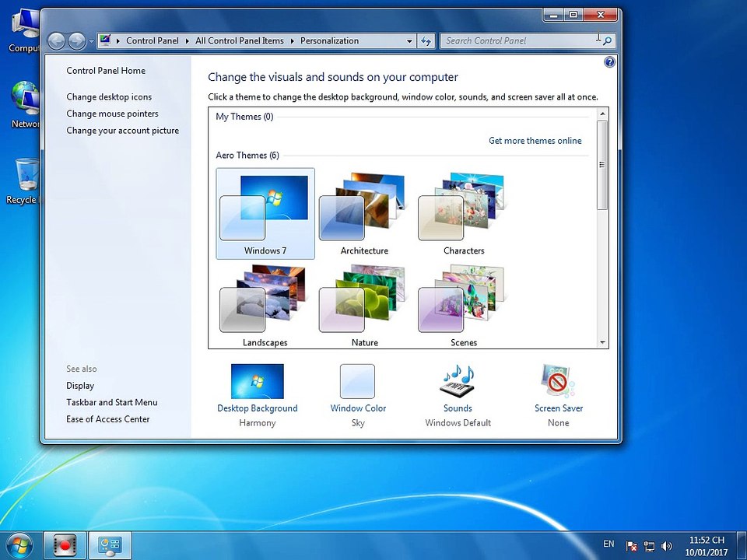The width and height of the screenshot is (747, 560).
Task: Open Change your account picture link
Action: [122, 131]
